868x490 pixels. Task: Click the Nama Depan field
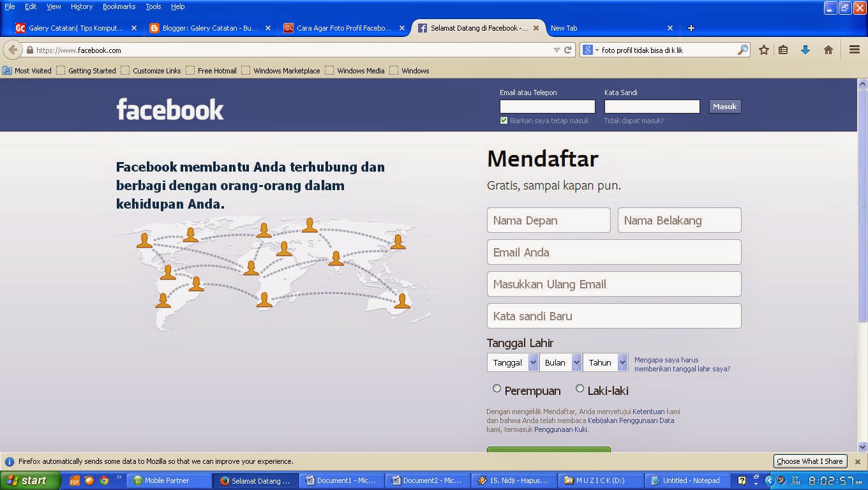click(x=549, y=220)
